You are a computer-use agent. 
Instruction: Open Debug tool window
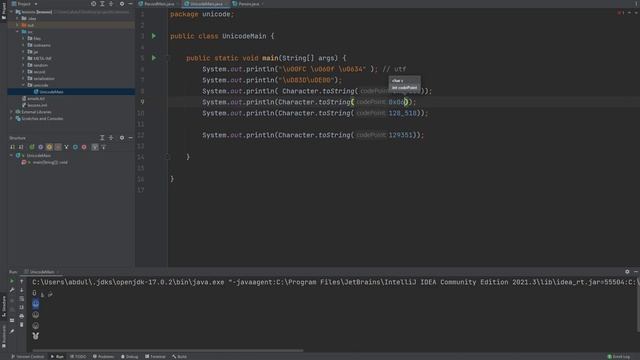coord(130,357)
